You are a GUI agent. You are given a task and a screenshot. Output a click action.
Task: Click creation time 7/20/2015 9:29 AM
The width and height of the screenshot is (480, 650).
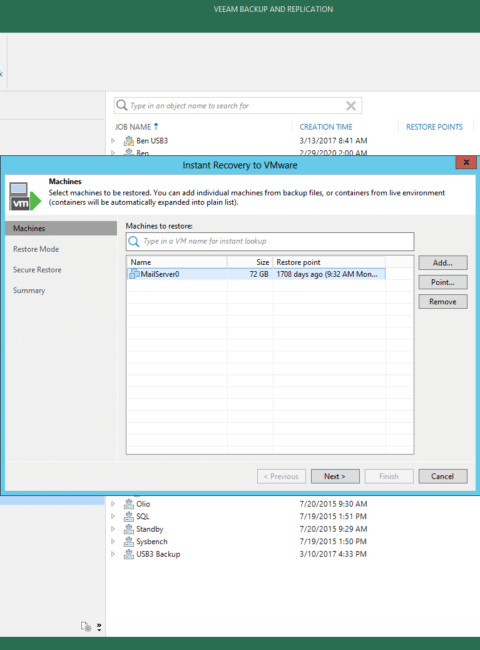(333, 529)
